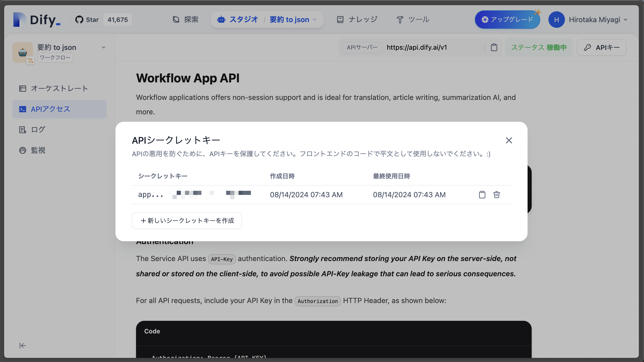
Task: Open ログ in the sidebar
Action: [x=59, y=130]
